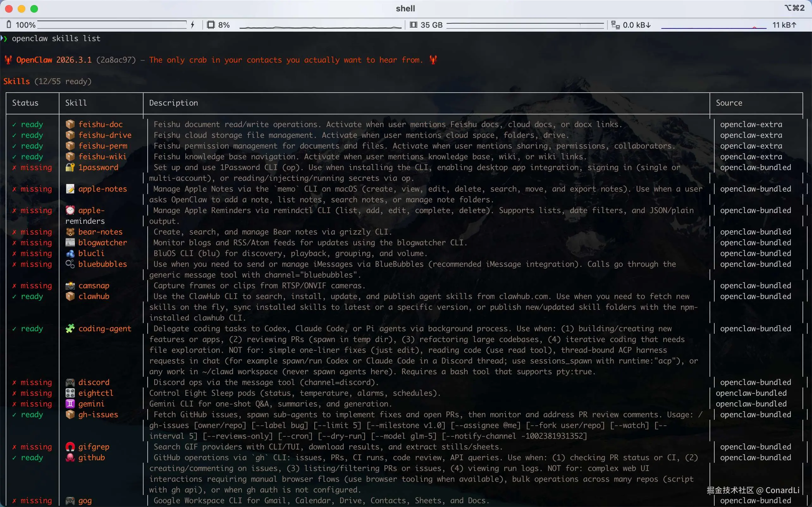Click the 'ready' status in the feishu-wiki row
Viewport: 812px width, 507px height.
32,156
